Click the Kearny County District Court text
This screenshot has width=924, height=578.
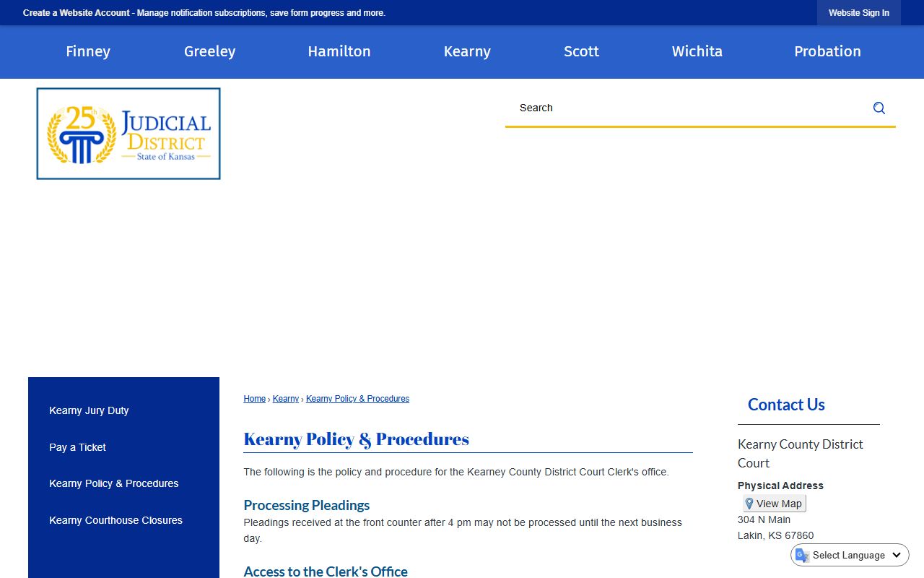(801, 454)
